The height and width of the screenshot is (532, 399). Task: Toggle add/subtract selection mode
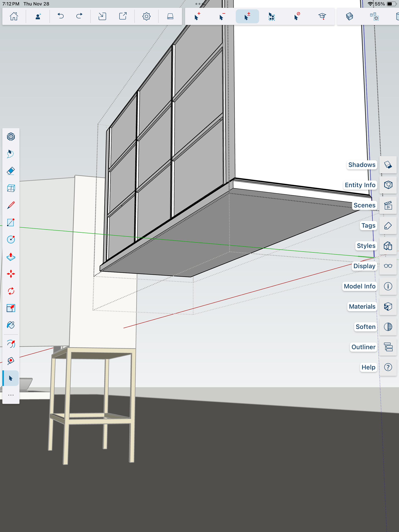coord(247,16)
